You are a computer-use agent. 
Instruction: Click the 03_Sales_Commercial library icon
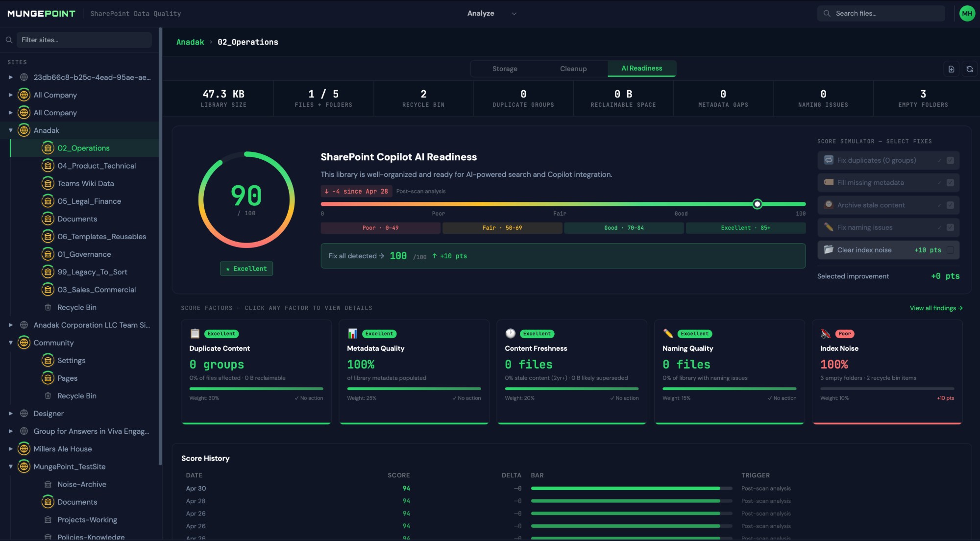point(48,290)
